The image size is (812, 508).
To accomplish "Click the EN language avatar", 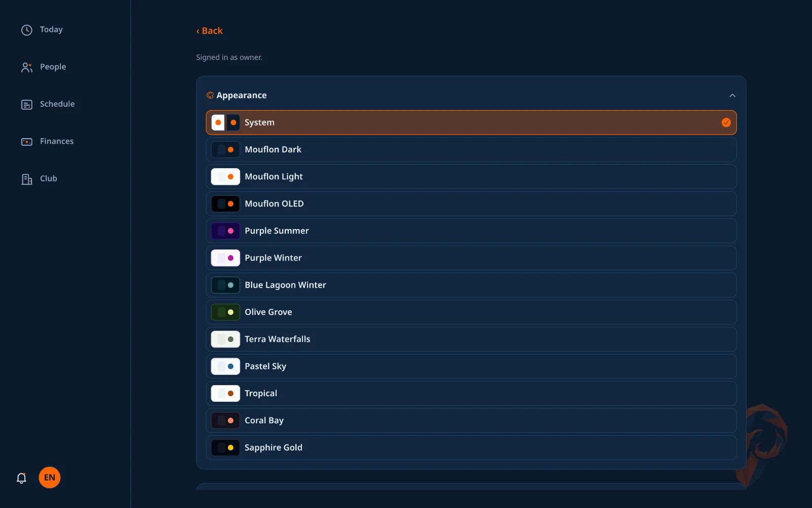I will (x=50, y=478).
